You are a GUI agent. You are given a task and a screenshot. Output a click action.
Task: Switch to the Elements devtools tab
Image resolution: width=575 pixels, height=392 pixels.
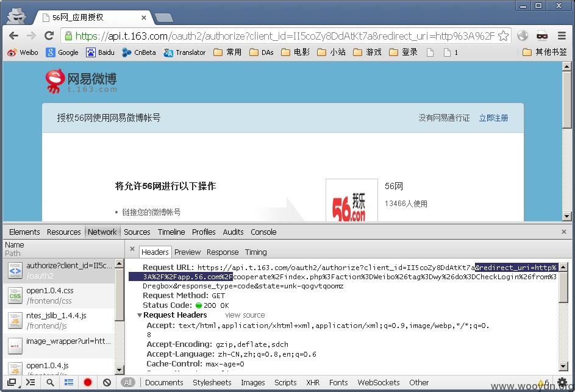[x=24, y=232]
